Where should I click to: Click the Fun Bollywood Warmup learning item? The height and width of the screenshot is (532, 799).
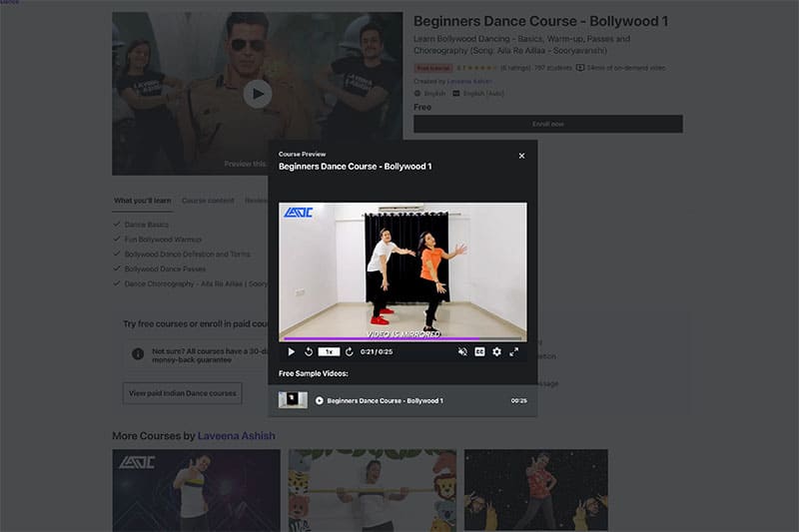click(163, 240)
